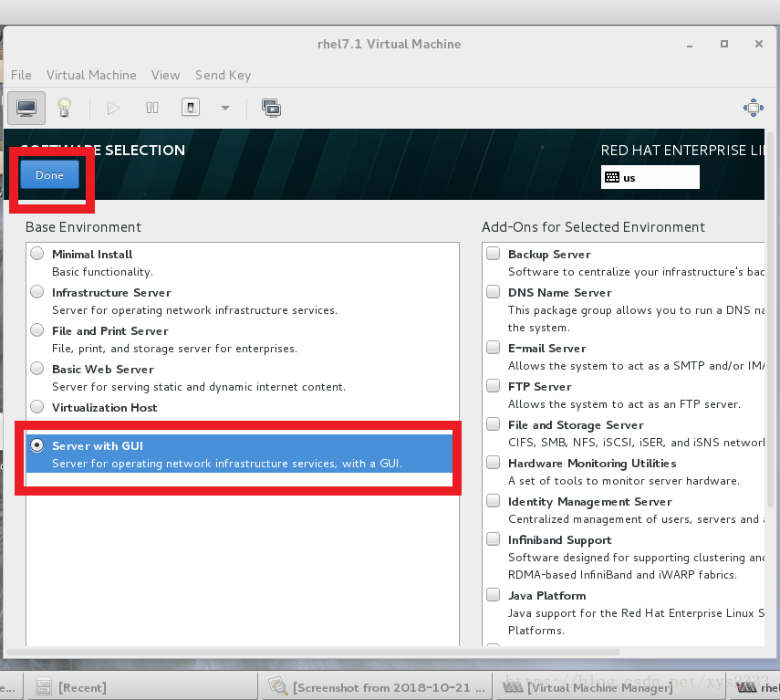
Task: Maximize the rhel7.1 Virtual Machine window
Action: (x=724, y=45)
